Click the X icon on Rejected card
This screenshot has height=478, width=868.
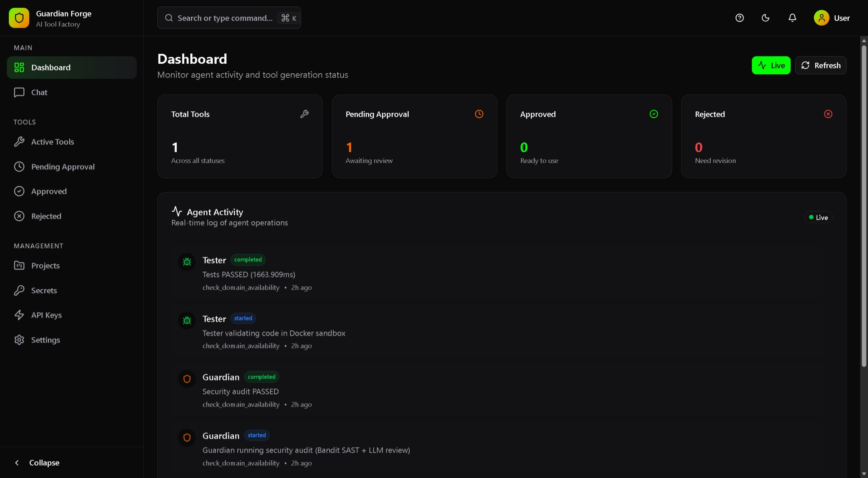click(828, 114)
